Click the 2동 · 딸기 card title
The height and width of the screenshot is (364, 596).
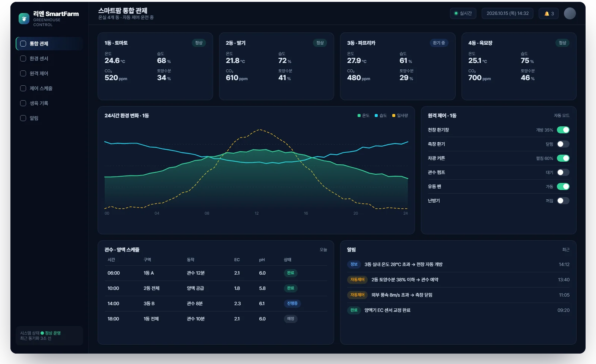pyautogui.click(x=235, y=43)
